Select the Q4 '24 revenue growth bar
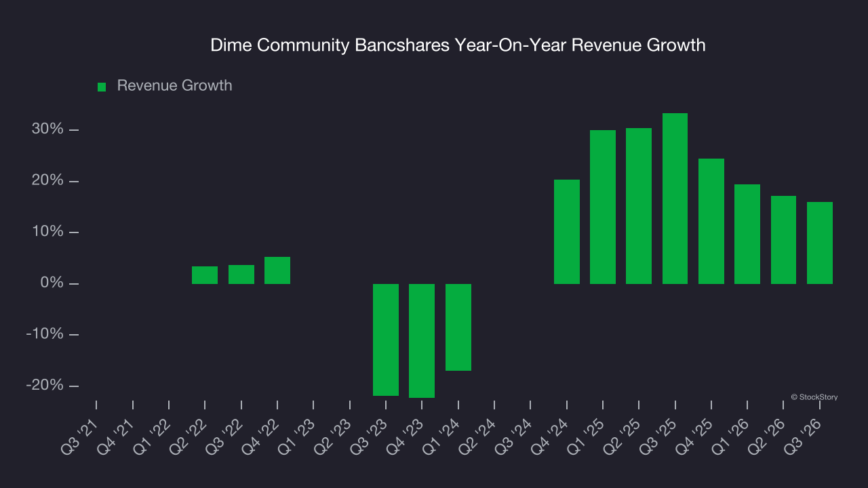The image size is (868, 488). click(567, 232)
